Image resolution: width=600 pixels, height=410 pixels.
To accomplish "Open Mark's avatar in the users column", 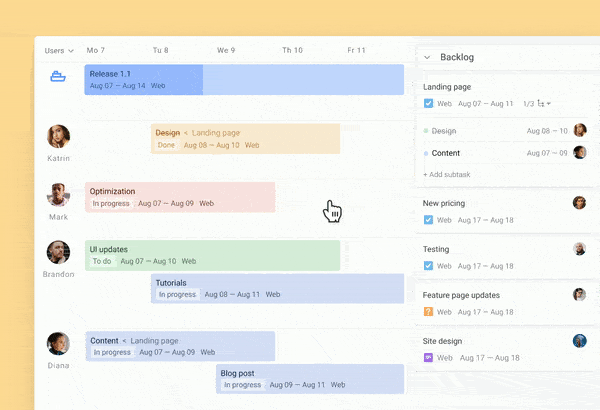I will click(x=58, y=194).
